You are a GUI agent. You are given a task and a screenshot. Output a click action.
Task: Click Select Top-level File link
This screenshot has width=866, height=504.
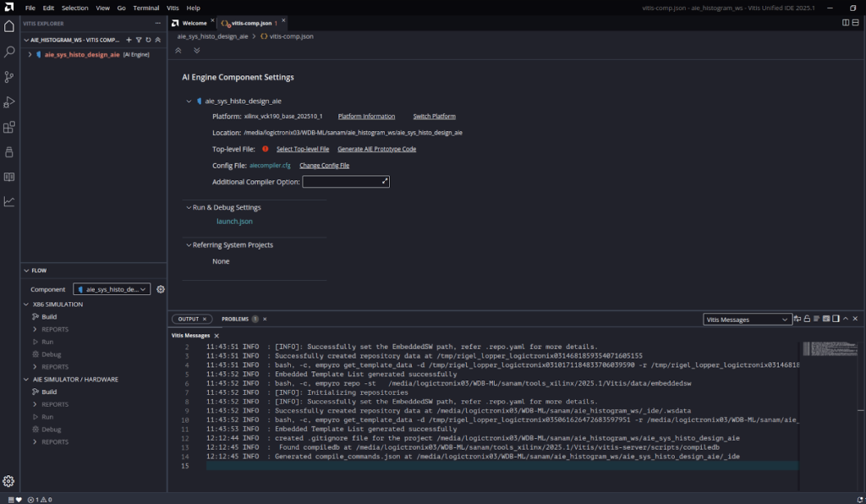click(x=303, y=149)
